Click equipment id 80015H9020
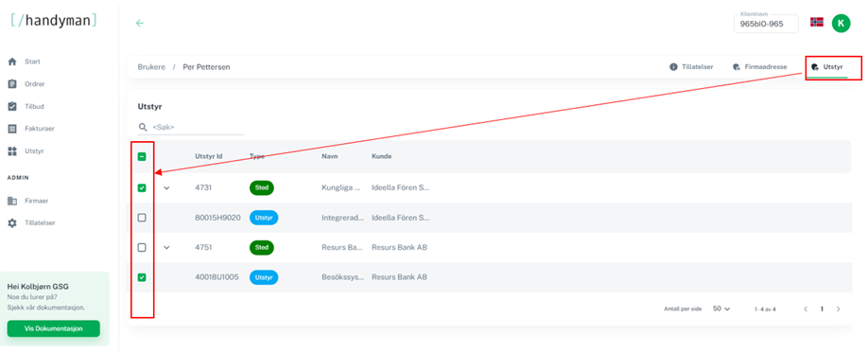868x353 pixels. 217,218
